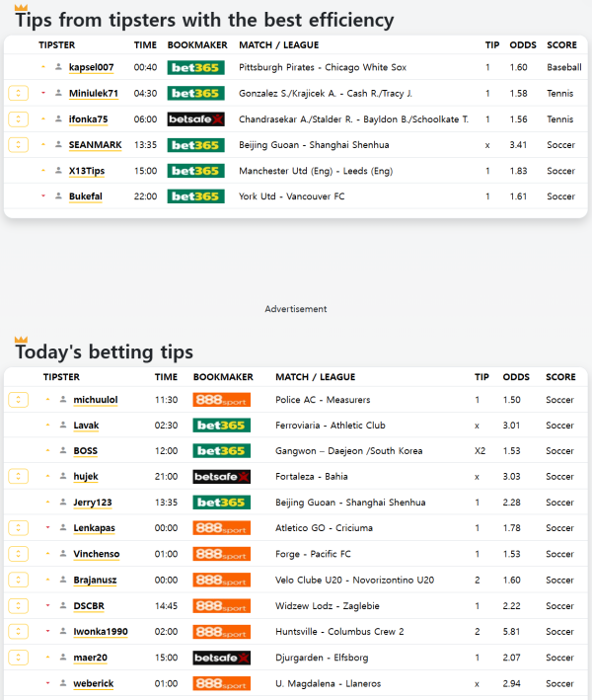Viewport: 592px width, 700px height.
Task: Expand the tip row for ifonka75
Action: (x=18, y=119)
